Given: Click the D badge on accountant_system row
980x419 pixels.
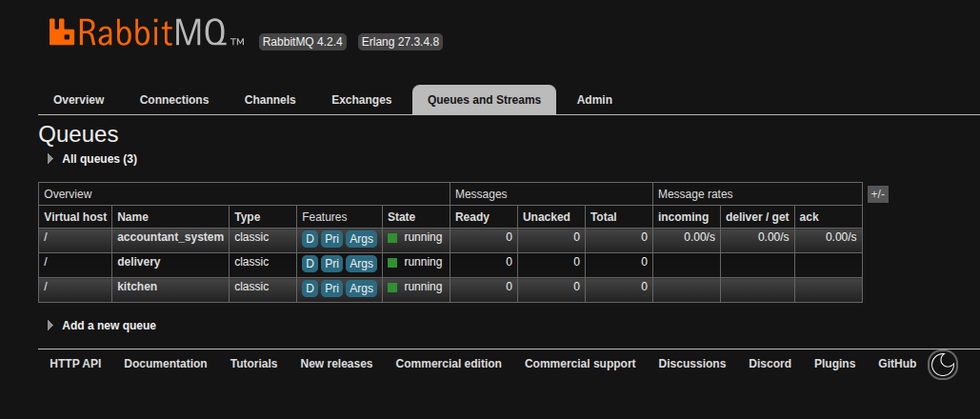Looking at the screenshot, I should [310, 239].
